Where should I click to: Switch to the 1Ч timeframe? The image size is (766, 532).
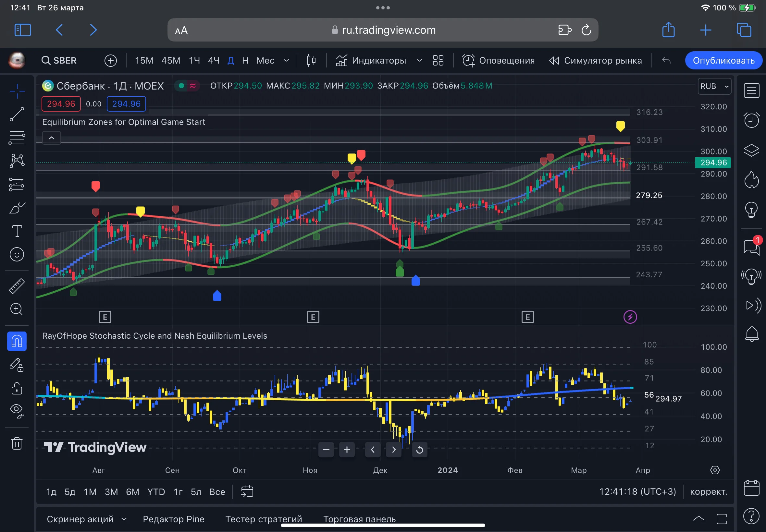point(194,61)
